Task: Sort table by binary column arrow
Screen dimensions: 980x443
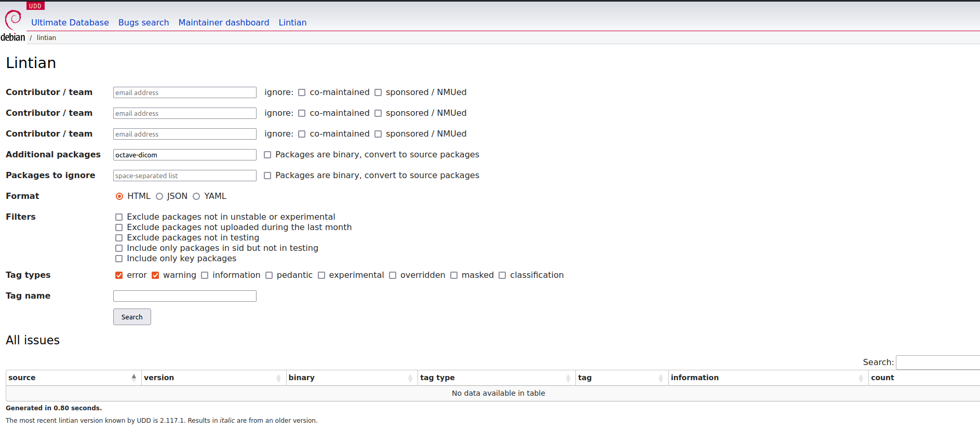Action: click(x=410, y=378)
